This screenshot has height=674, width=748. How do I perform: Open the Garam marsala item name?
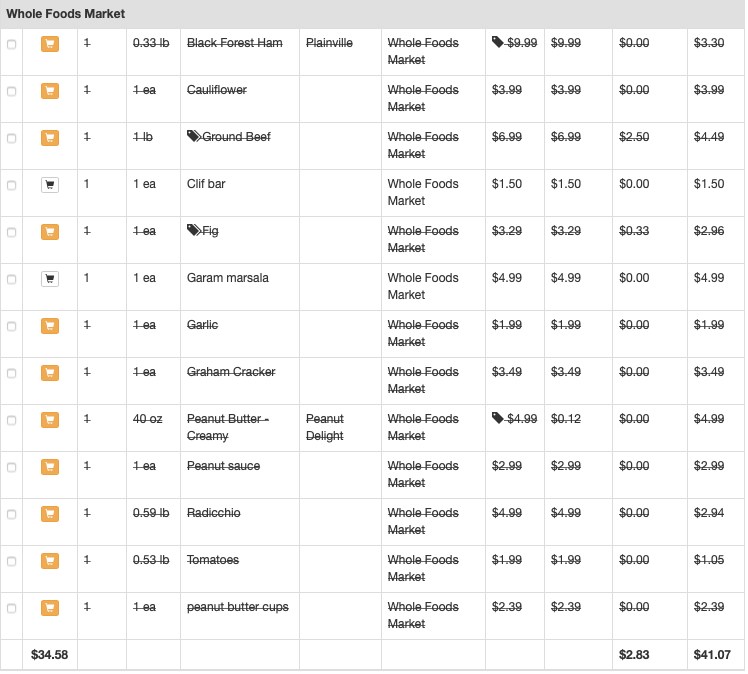click(228, 278)
